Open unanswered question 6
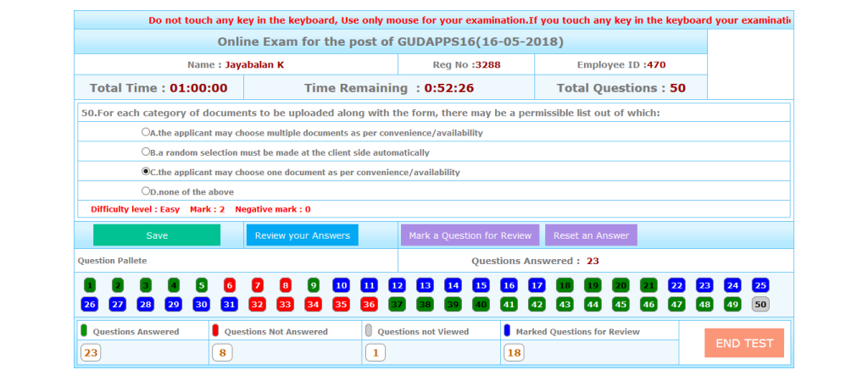868x381 pixels. [x=229, y=285]
